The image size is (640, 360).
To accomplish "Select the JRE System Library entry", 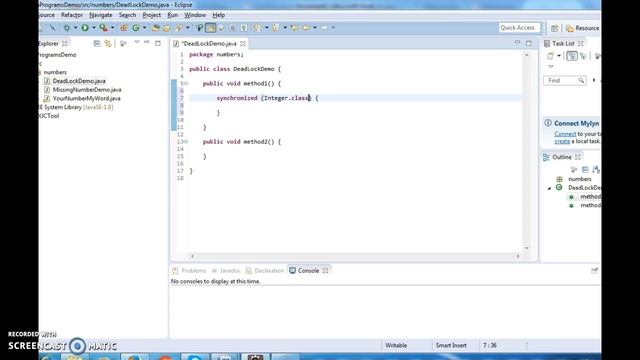I will tap(76, 107).
